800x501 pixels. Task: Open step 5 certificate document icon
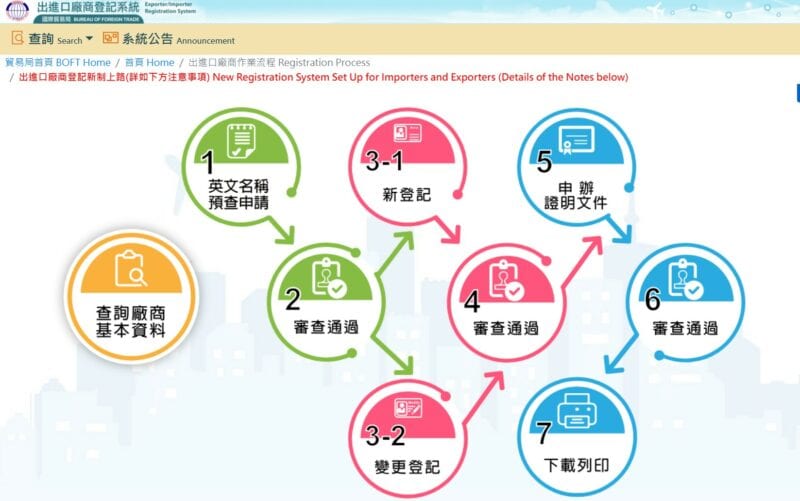[576, 139]
